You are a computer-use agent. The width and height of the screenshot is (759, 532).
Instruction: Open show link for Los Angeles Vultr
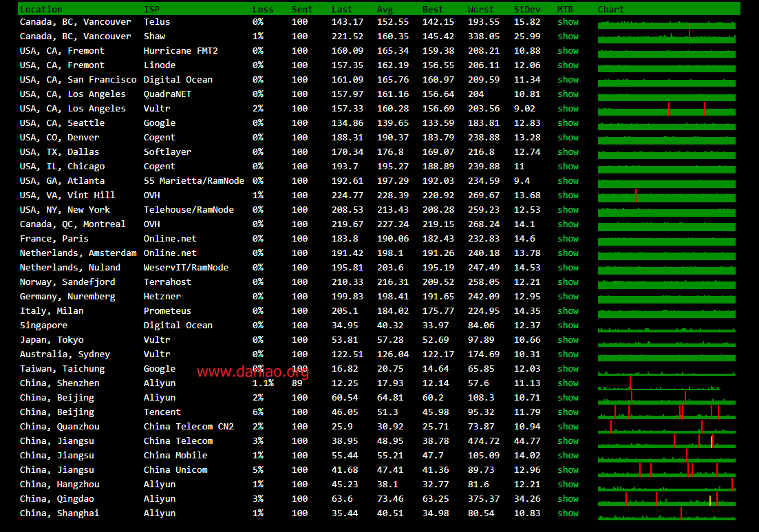(568, 109)
